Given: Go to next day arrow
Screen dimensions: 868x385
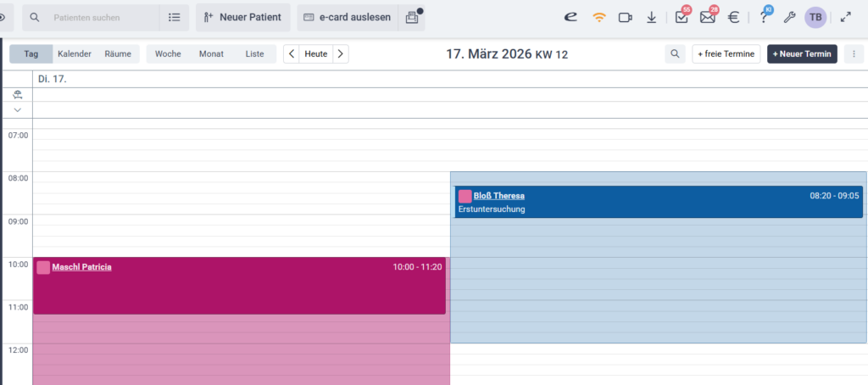Looking at the screenshot, I should (340, 54).
